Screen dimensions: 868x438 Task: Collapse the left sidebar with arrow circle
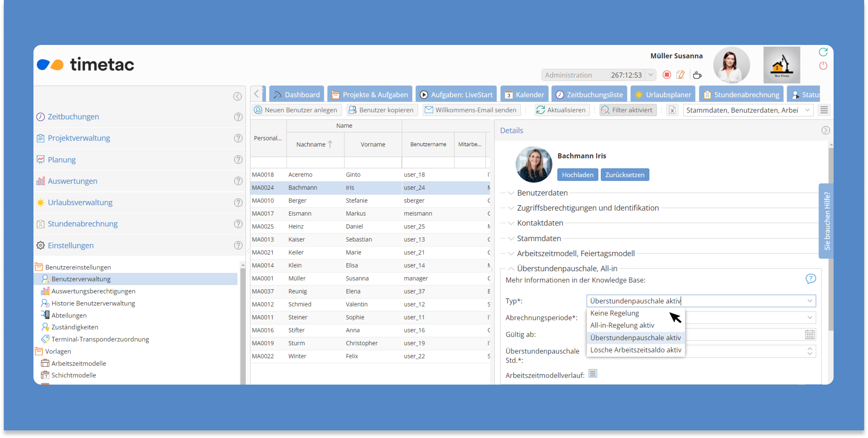(237, 96)
